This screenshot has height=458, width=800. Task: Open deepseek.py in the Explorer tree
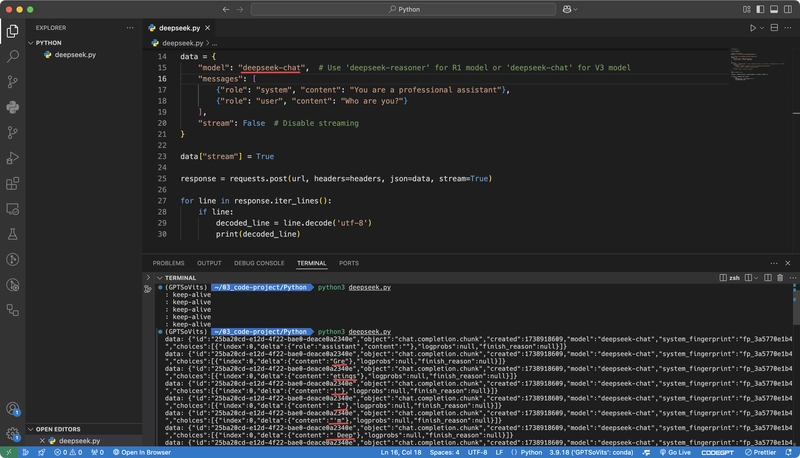[x=75, y=55]
